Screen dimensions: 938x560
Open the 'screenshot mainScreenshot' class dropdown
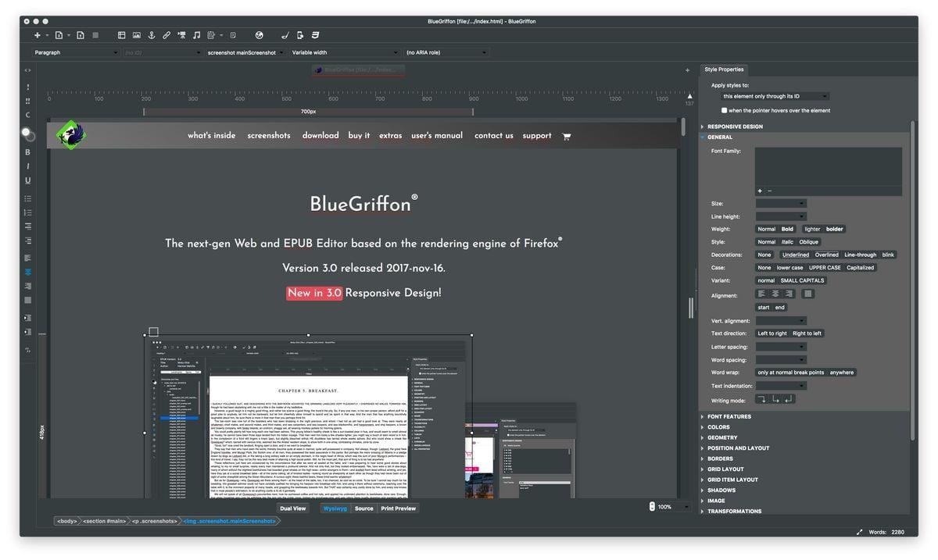[x=245, y=52]
